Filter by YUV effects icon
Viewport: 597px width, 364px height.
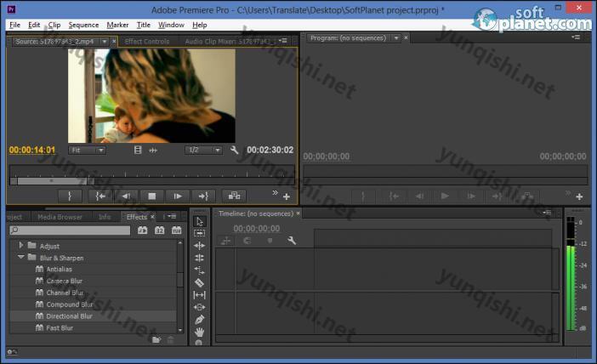click(x=176, y=230)
